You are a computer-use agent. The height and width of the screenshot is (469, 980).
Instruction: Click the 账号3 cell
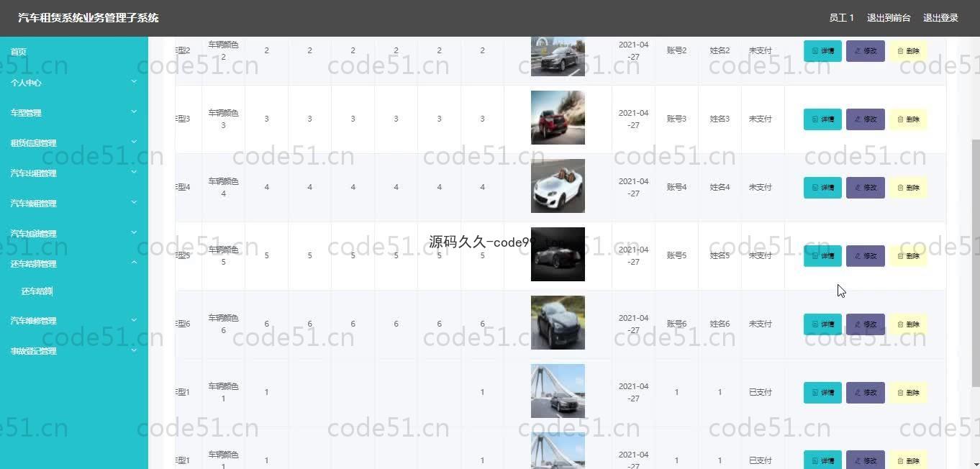click(676, 119)
